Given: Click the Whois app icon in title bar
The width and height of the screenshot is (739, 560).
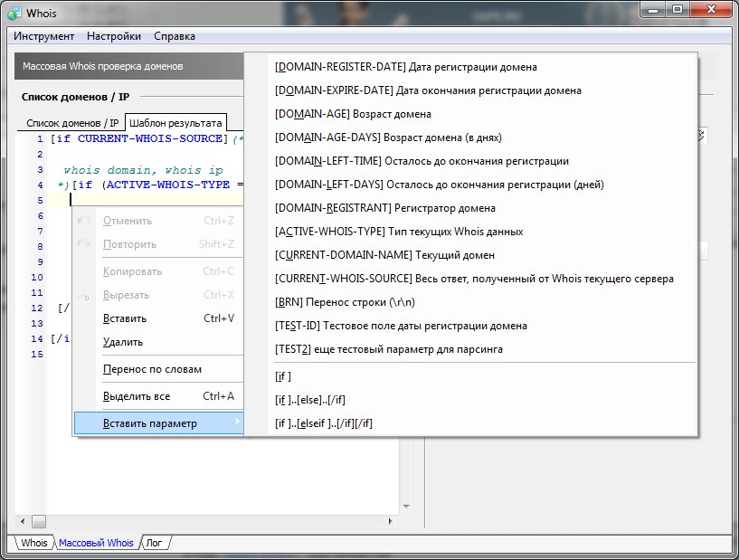Looking at the screenshot, I should click(x=14, y=13).
